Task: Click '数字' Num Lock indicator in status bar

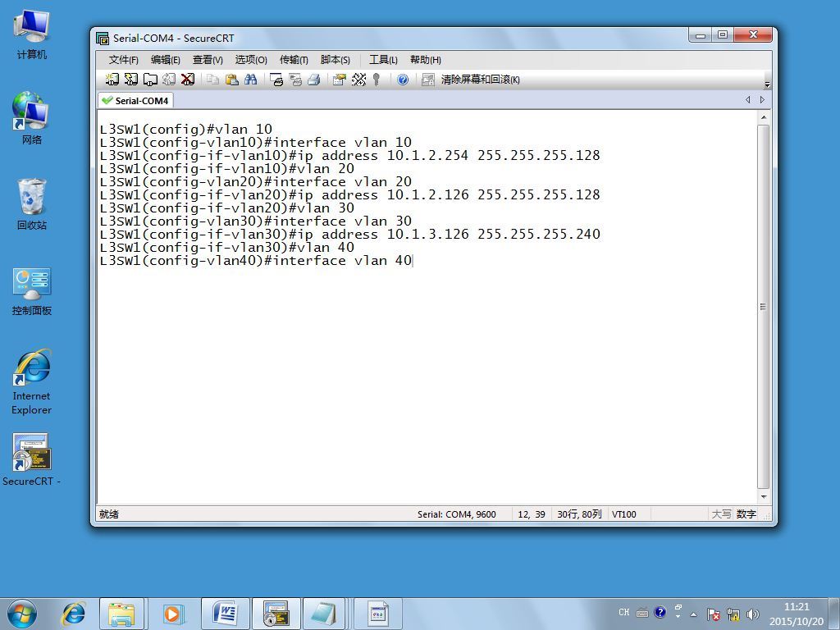Action: [x=746, y=514]
